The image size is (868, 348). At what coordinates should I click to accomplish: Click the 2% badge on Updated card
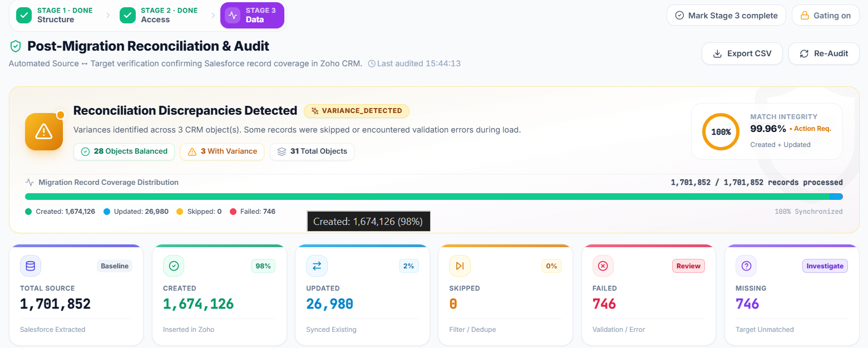tap(408, 266)
